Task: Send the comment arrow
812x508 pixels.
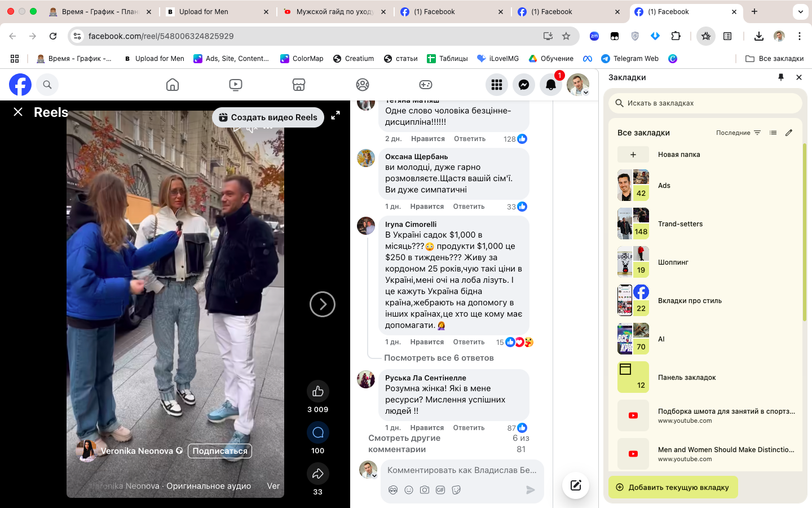Action: [531, 490]
